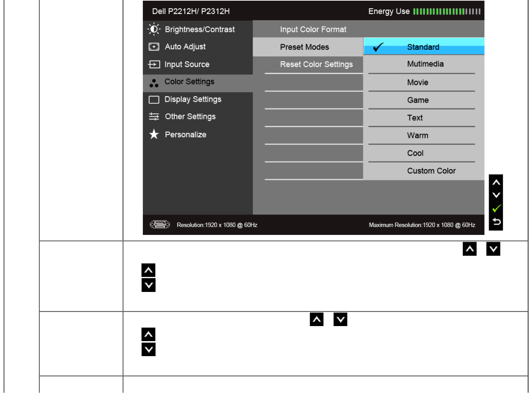Click the VGA connector icon
Image resolution: width=532 pixels, height=393 pixels.
(x=160, y=225)
